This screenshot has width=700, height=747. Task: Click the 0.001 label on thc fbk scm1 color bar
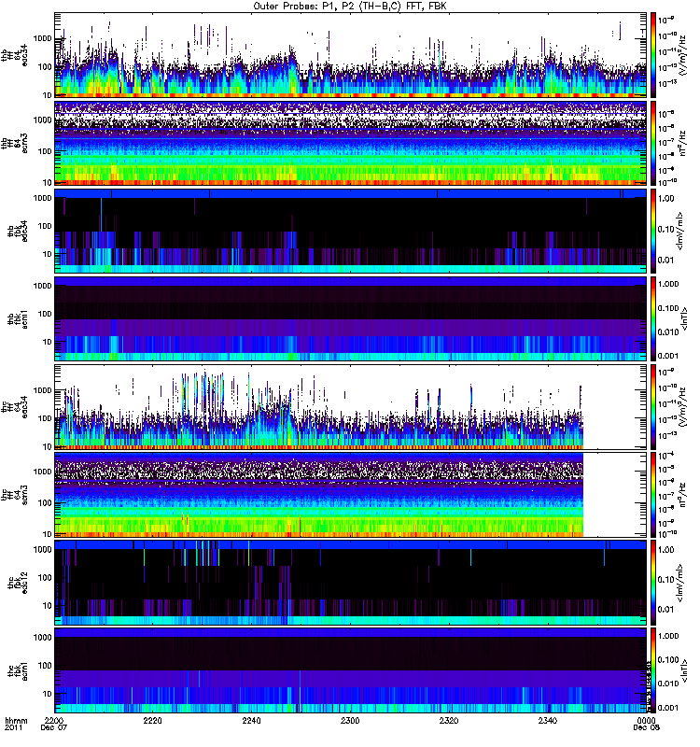click(x=668, y=708)
